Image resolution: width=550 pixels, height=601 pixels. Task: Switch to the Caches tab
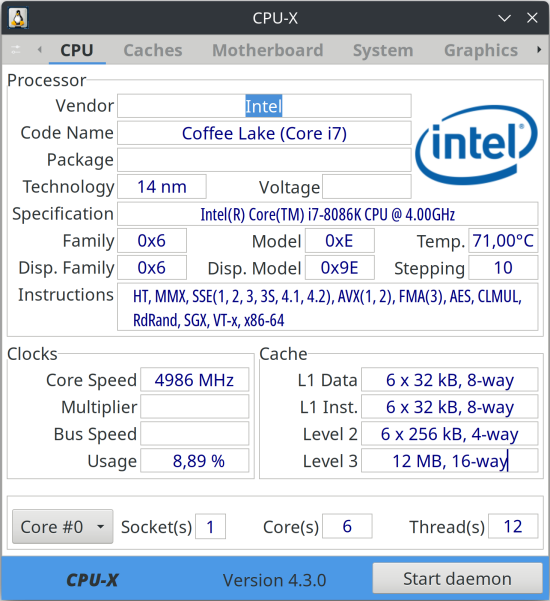point(153,50)
